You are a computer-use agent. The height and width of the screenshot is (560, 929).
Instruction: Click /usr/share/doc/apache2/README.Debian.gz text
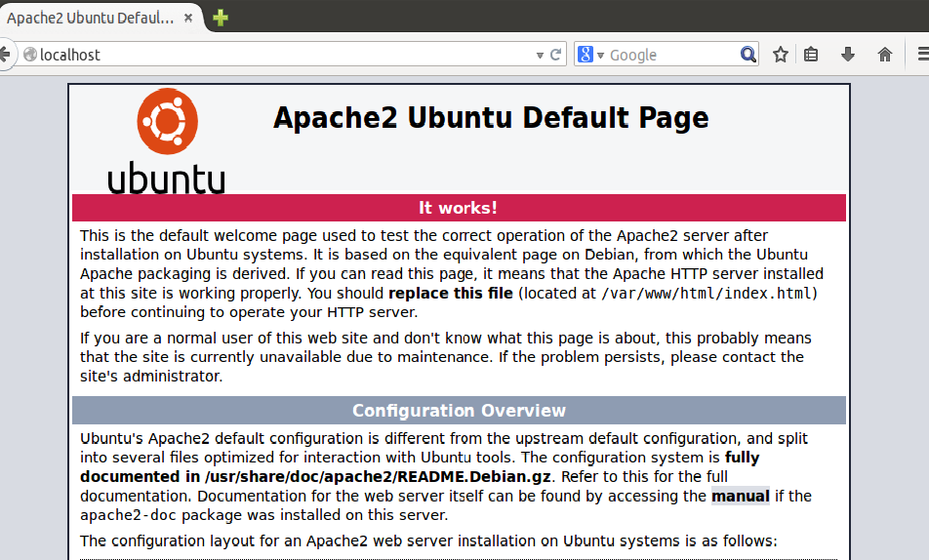click(x=378, y=477)
